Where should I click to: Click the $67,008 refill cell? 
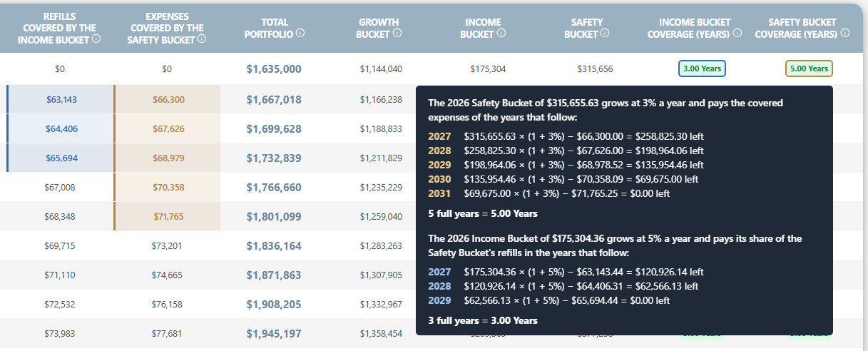point(59,187)
